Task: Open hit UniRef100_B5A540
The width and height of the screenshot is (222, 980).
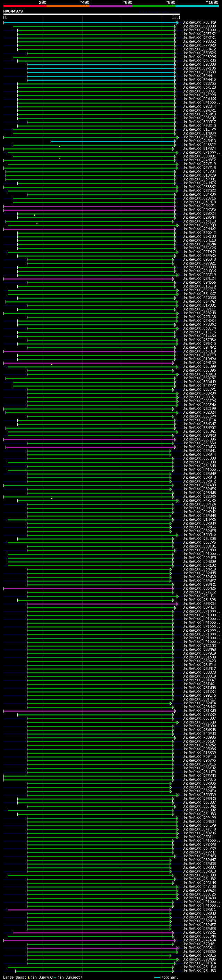Action: [199, 535]
